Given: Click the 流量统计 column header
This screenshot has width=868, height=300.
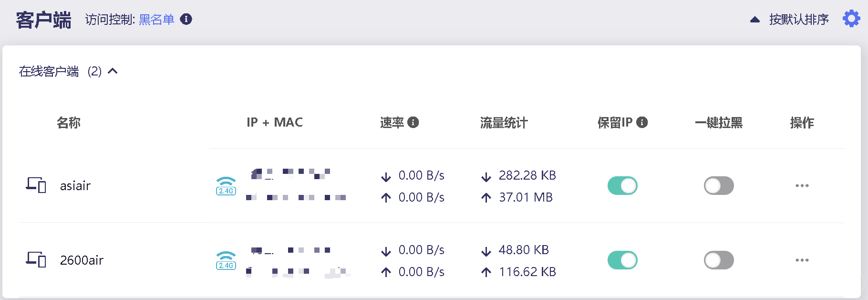Looking at the screenshot, I should pos(504,123).
